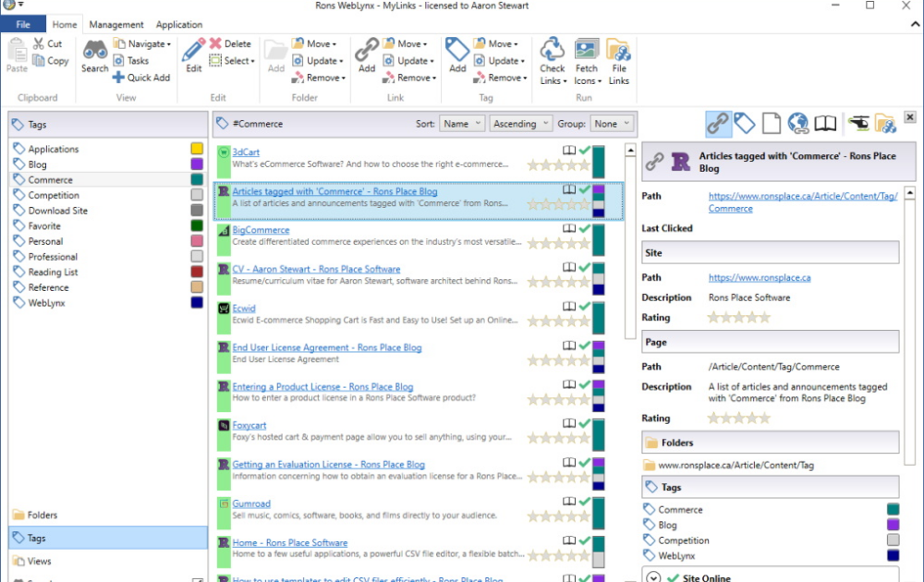Click the Add link chain icon in Link group

[367, 50]
